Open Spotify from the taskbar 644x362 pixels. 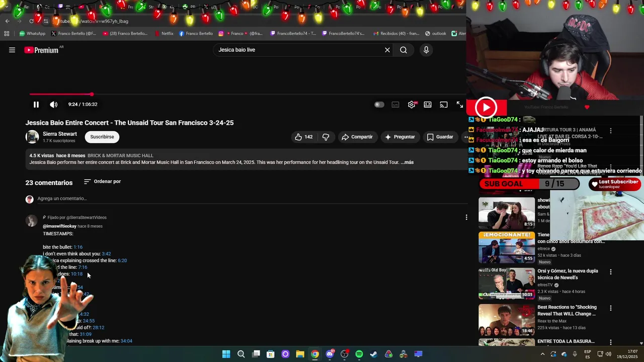click(x=359, y=354)
